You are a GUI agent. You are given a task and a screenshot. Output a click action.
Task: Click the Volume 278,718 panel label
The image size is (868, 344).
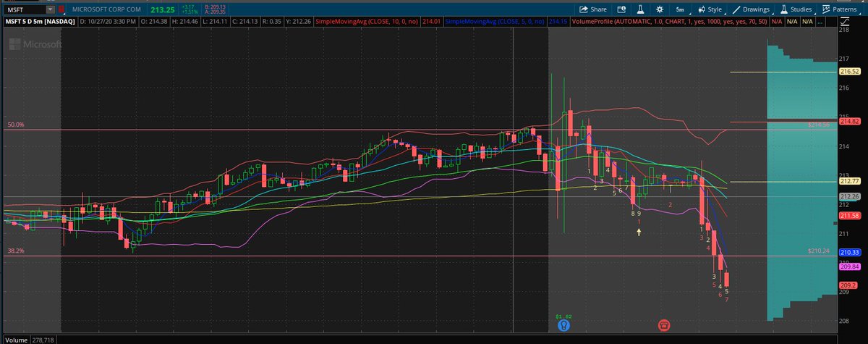pos(31,339)
